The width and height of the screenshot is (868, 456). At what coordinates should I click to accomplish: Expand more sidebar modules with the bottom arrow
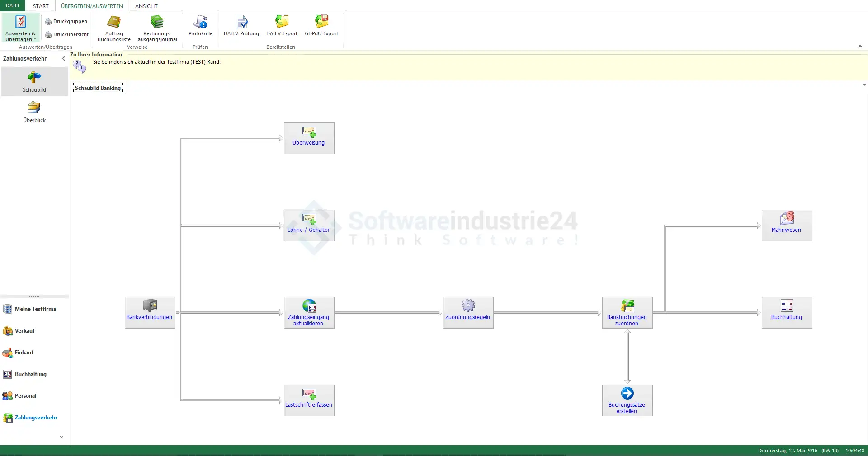[x=61, y=437]
